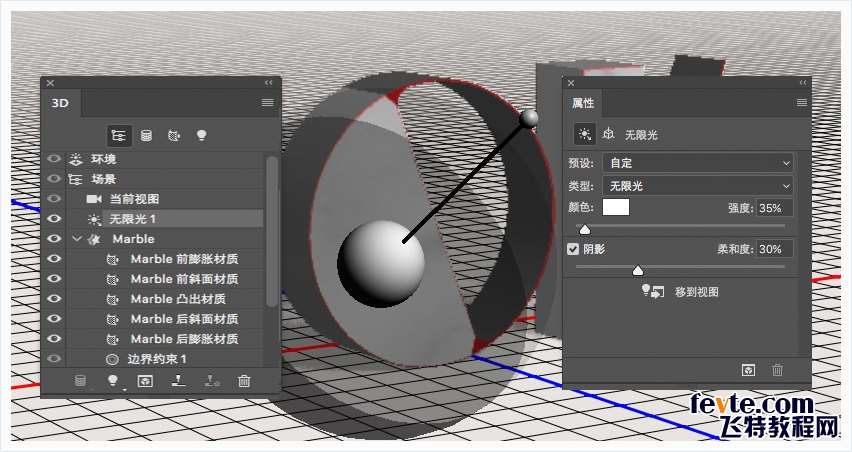The width and height of the screenshot is (852, 452).
Task: Toggle visibility of 场景 row
Action: click(54, 179)
